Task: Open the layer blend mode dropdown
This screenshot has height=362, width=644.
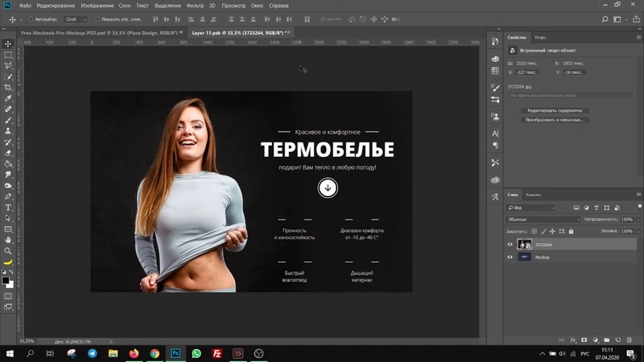Action: coord(543,219)
